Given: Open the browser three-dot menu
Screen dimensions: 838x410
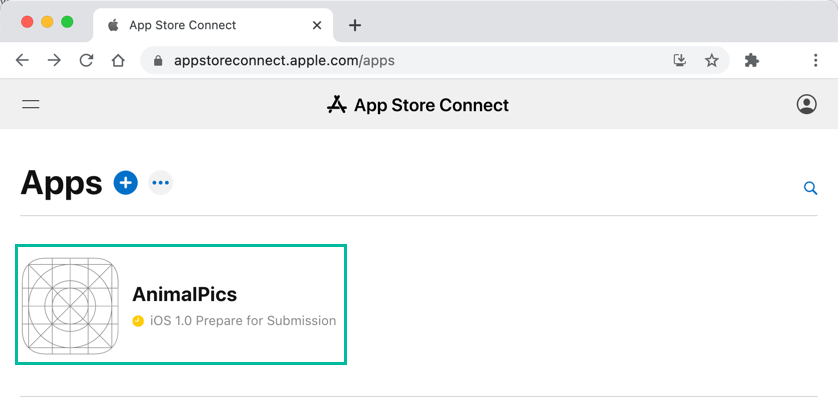Looking at the screenshot, I should point(815,60).
